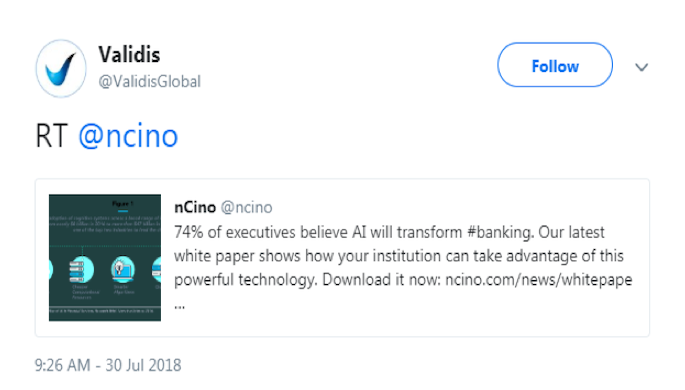Click the Validis checkmark profile avatar
The image size is (685, 390).
(61, 69)
